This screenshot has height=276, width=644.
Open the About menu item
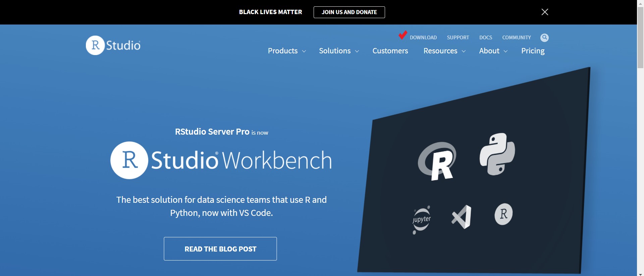pos(489,51)
